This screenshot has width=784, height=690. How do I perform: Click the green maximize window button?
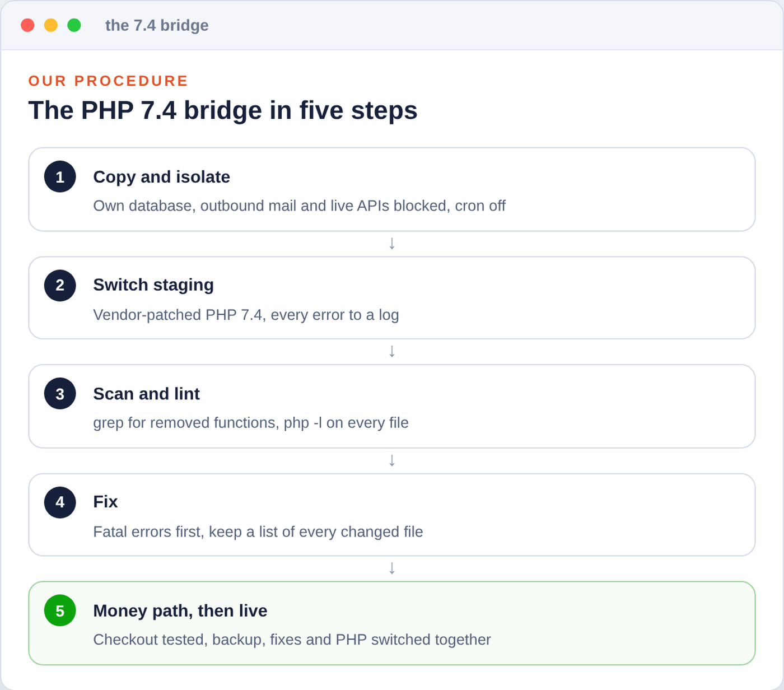pos(74,25)
